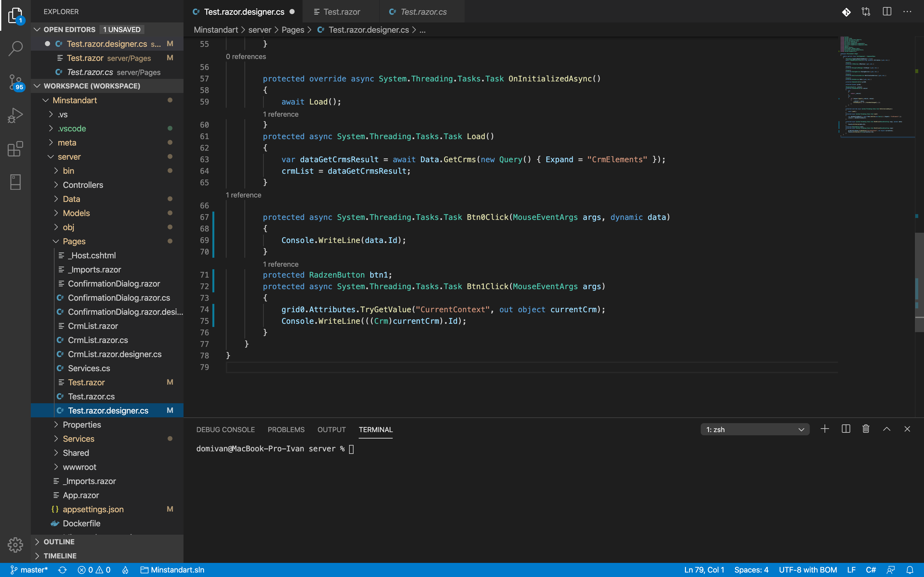This screenshot has height=577, width=924.
Task: Open the Search view in activity bar
Action: click(15, 48)
